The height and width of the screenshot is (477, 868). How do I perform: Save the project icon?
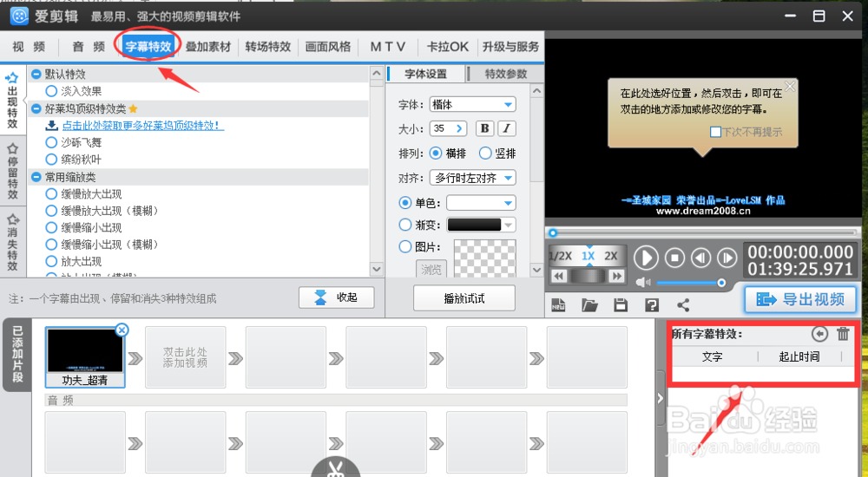point(621,305)
